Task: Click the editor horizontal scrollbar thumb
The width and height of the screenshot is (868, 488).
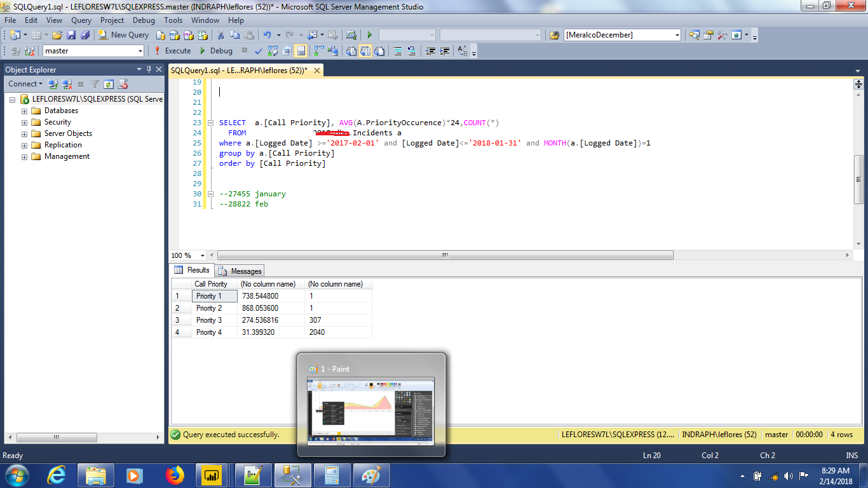Action: 445,255
